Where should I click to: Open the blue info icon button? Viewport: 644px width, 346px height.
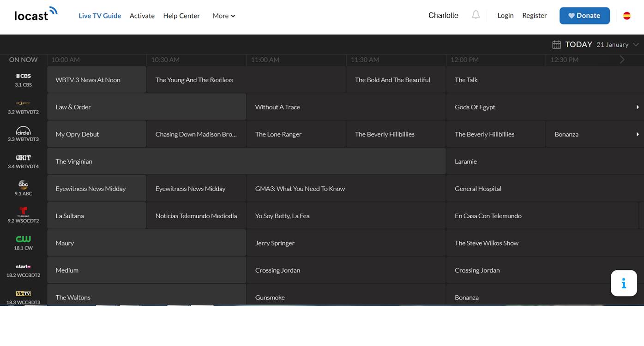(x=624, y=283)
